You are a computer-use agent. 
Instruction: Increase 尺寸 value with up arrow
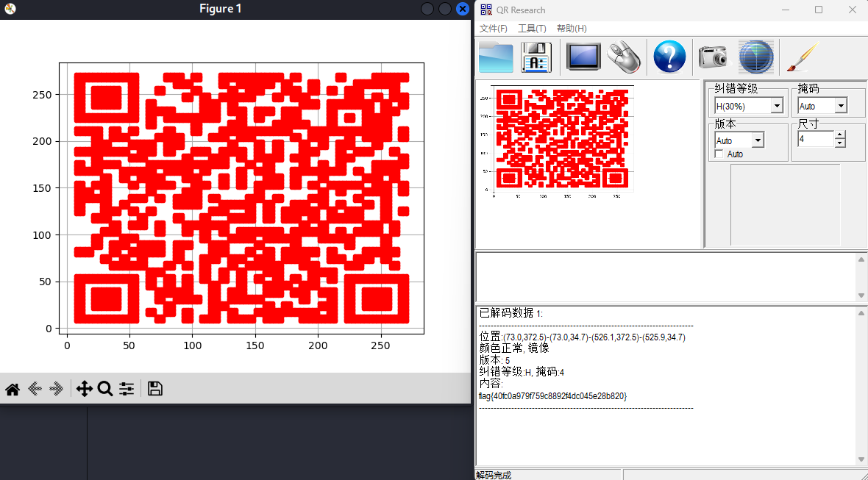point(840,135)
